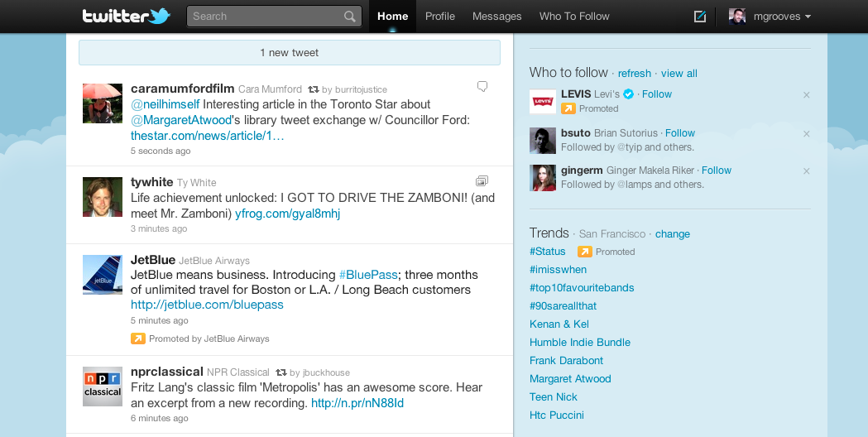Dismiss the LEVIS follow suggestion
This screenshot has height=437, width=868.
click(806, 95)
